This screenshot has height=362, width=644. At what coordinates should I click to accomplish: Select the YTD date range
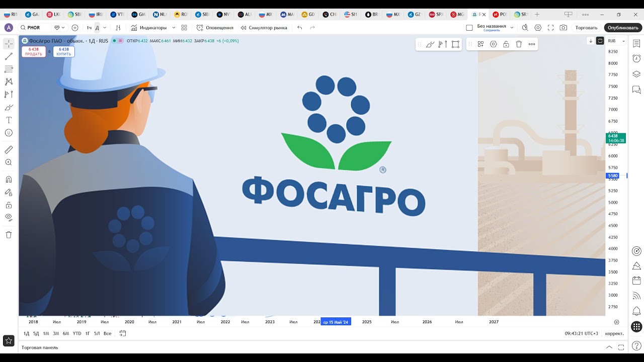tap(76, 333)
